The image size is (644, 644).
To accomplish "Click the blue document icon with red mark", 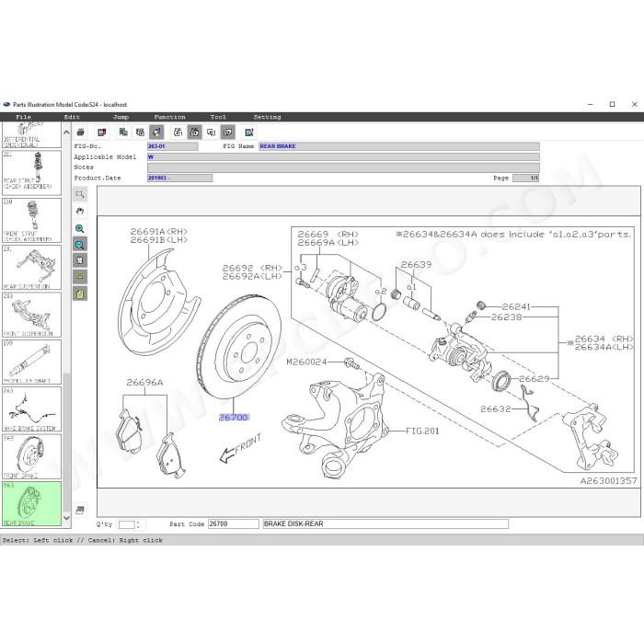I will click(249, 132).
